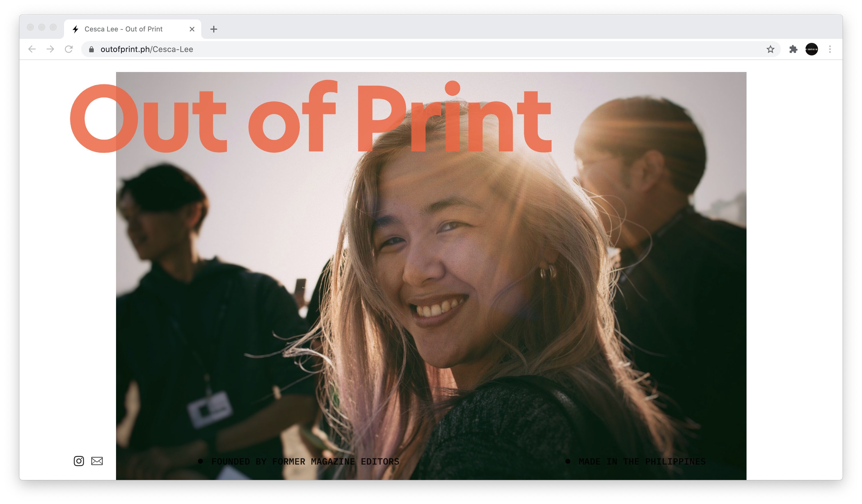This screenshot has height=504, width=862.
Task: Click Founded by Former Magazine Editors text
Action: (305, 461)
